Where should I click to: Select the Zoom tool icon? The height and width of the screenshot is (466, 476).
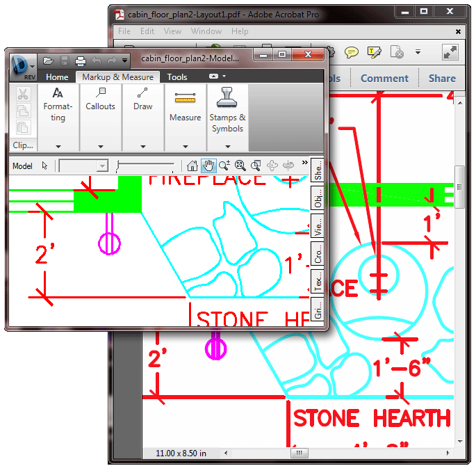coord(224,166)
